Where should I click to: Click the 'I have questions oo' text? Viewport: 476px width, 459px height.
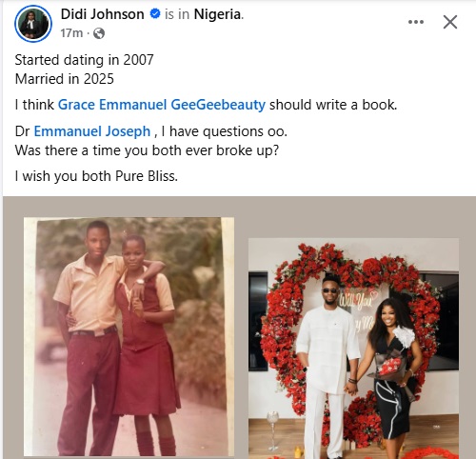(x=225, y=131)
